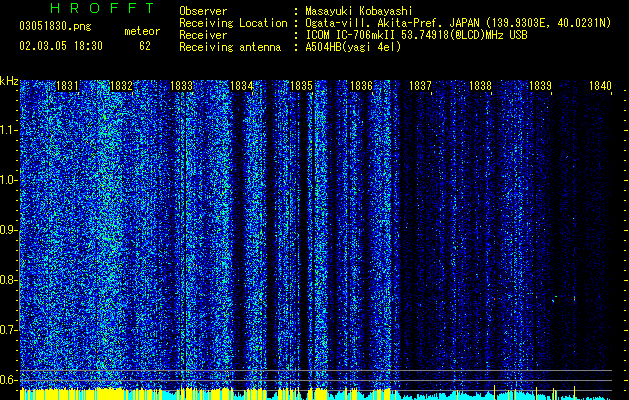
Task: Click the meteor count value 62
Action: click(145, 46)
